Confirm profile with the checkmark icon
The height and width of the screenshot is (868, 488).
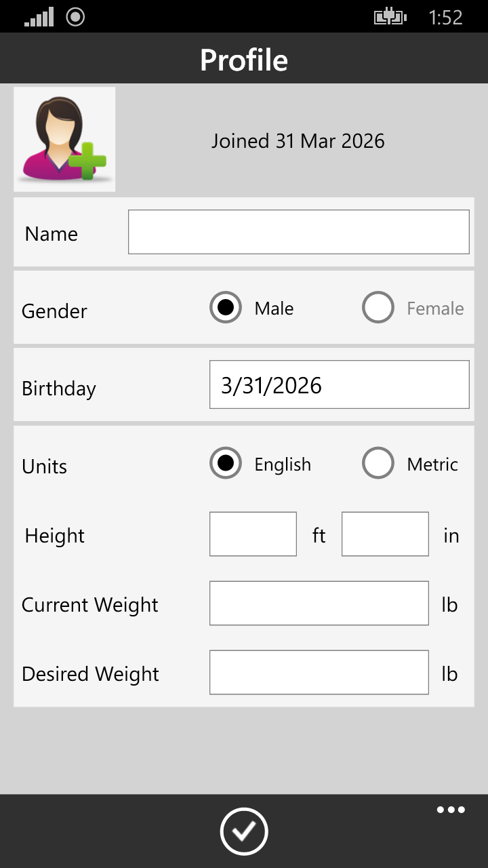coord(244,831)
